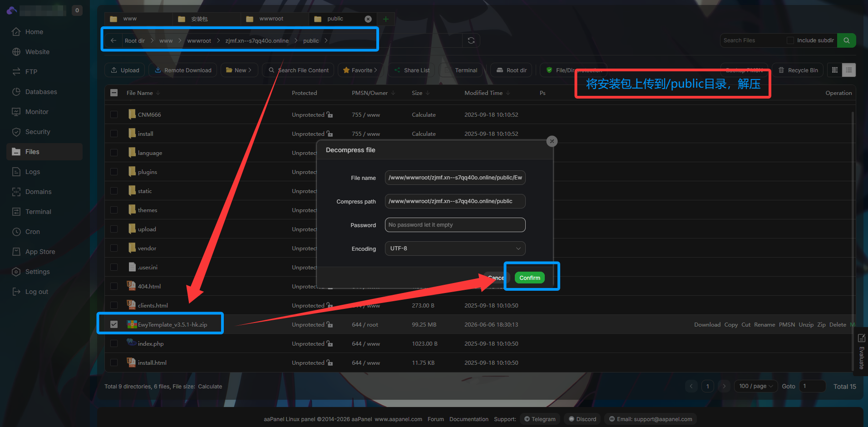Expand the Favorite dropdown menu
Image resolution: width=868 pixels, height=427 pixels.
(360, 70)
